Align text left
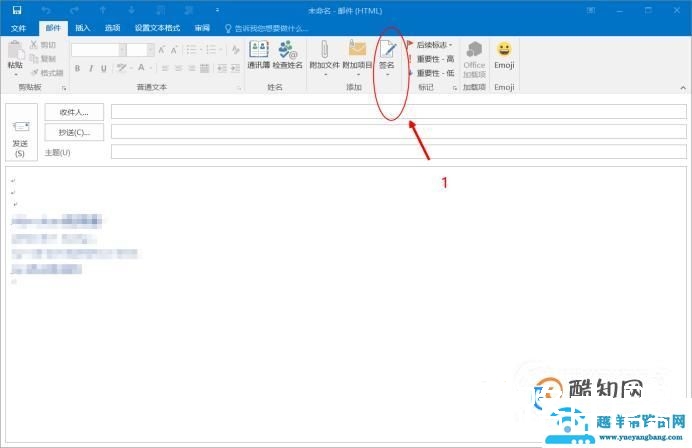The height and width of the screenshot is (448, 692). pos(165,68)
